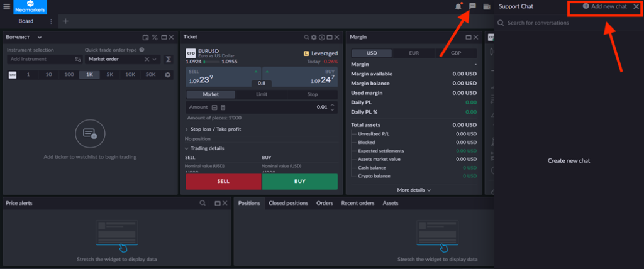Open quick trade amount settings gear
Viewport: 644px width, 269px height.
tap(167, 75)
